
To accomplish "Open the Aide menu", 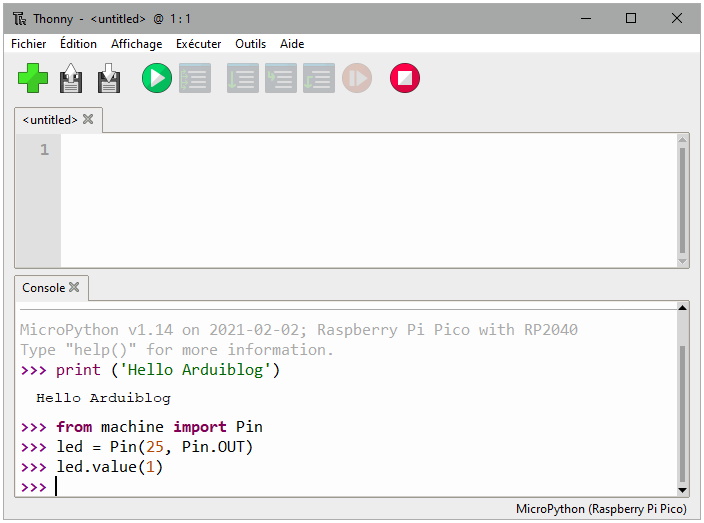I will [292, 44].
